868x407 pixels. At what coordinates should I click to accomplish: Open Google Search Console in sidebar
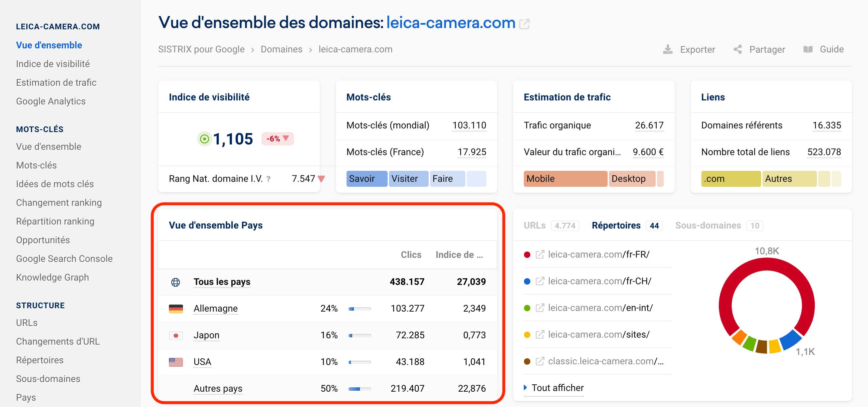(x=64, y=259)
